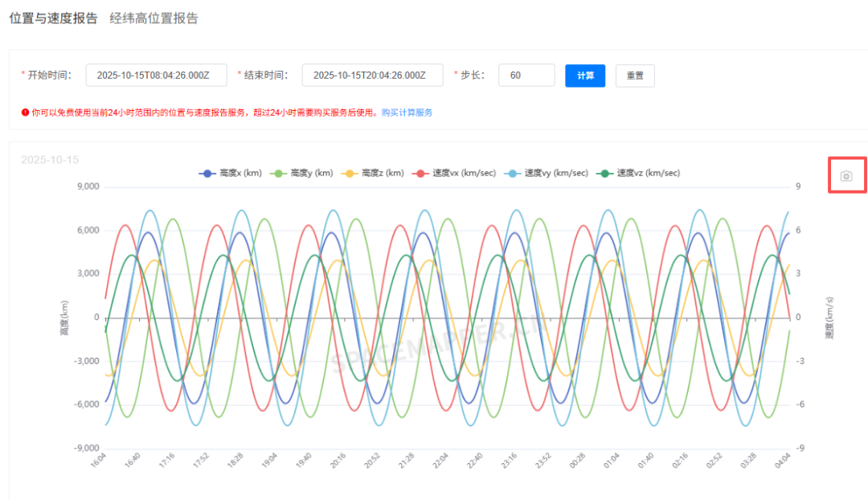Open the 购买计算服务 link
868x500 pixels.
click(407, 113)
